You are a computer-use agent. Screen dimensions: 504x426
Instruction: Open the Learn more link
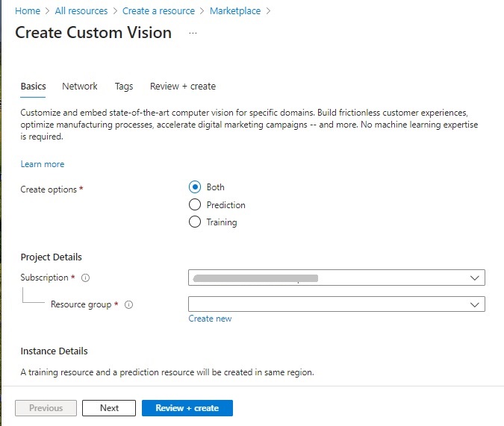click(x=43, y=164)
